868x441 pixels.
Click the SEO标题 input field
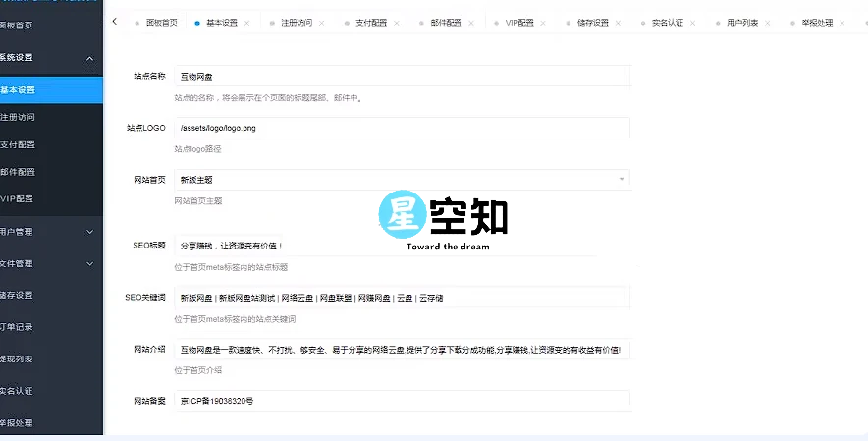pyautogui.click(x=402, y=246)
